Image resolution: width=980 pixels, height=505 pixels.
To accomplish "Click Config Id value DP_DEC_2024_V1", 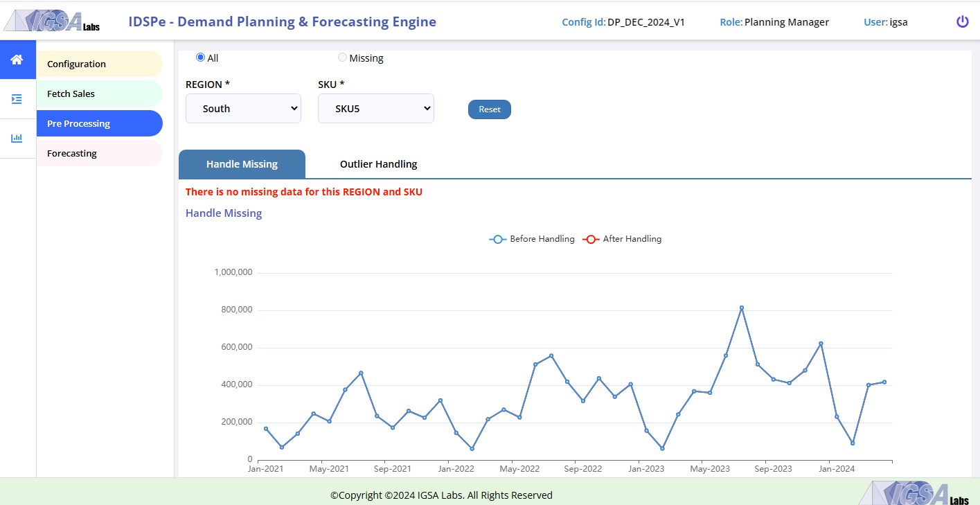I will pyautogui.click(x=646, y=22).
